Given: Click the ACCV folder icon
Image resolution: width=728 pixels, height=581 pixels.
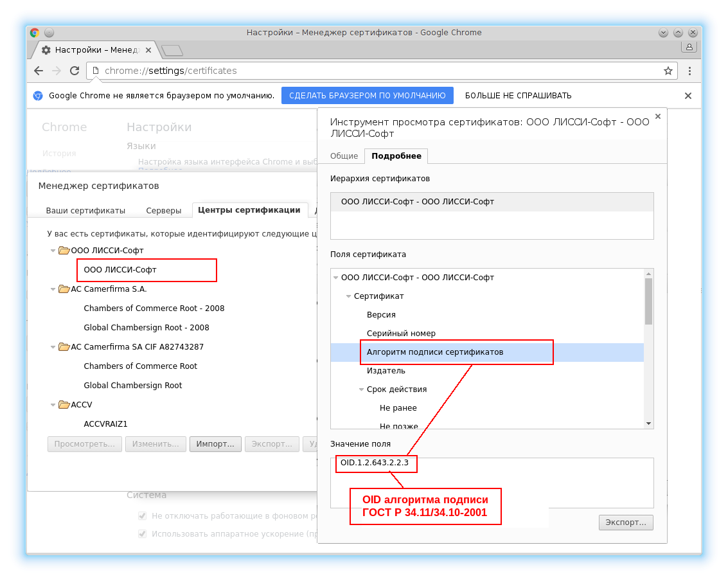Looking at the screenshot, I should point(64,405).
